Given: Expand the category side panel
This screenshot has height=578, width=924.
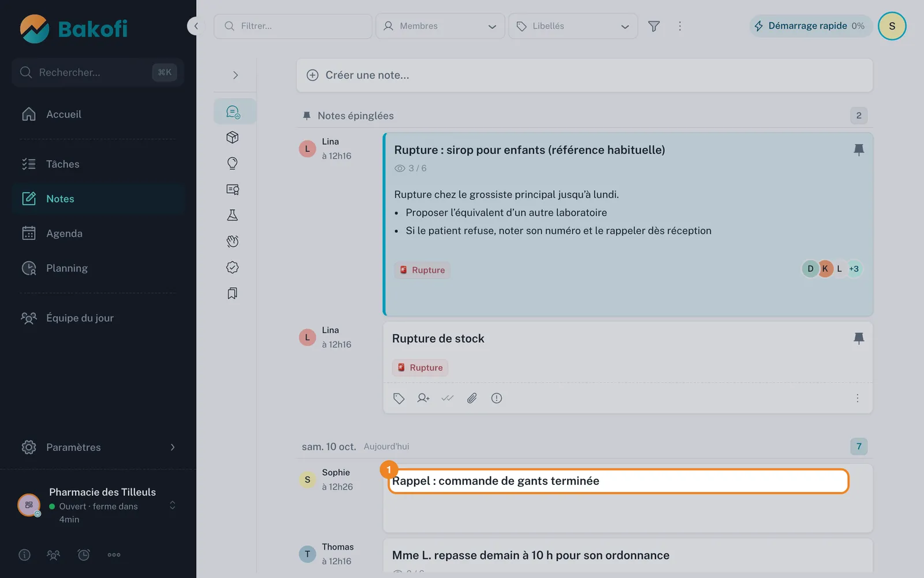Looking at the screenshot, I should coord(235,75).
